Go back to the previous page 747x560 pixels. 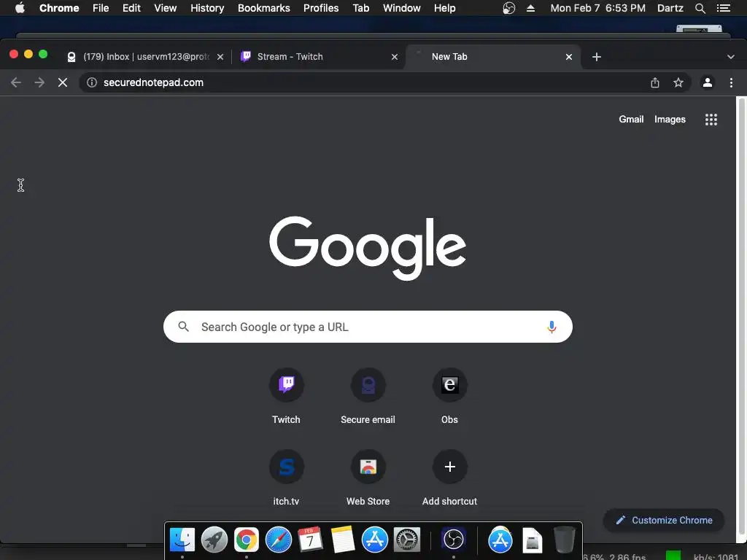pyautogui.click(x=16, y=82)
